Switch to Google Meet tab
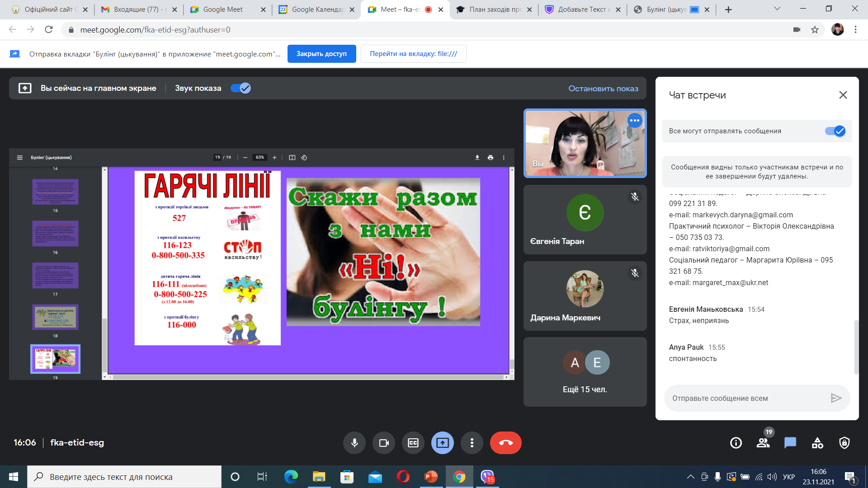 point(228,9)
